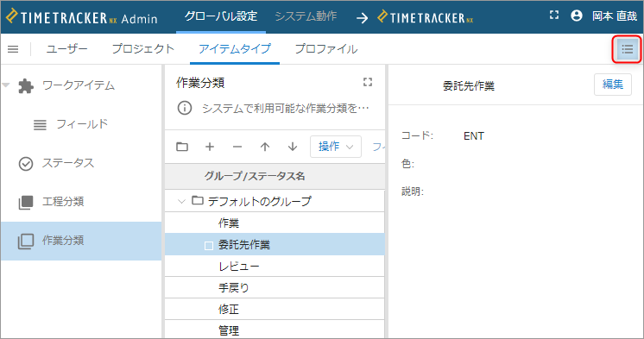Select the レビュー row in list
Screen dimensions: 644x339
coord(275,267)
